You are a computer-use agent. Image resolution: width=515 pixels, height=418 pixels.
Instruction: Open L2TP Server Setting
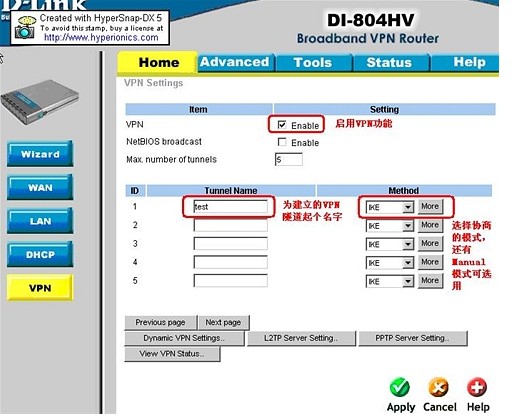tap(301, 338)
